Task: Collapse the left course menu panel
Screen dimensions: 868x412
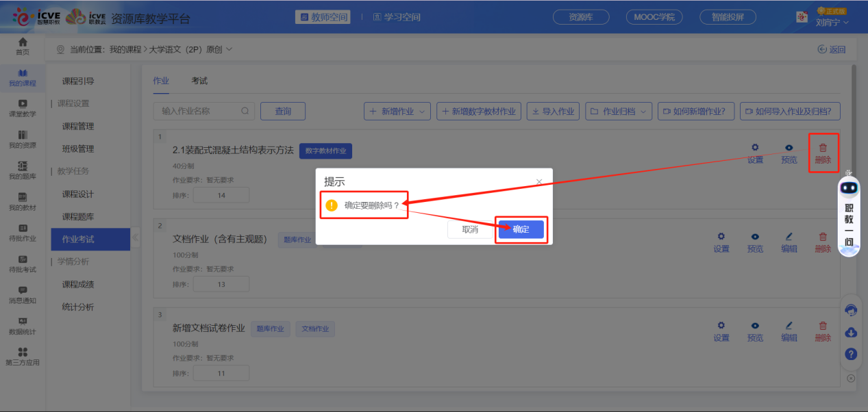Action: pyautogui.click(x=135, y=237)
